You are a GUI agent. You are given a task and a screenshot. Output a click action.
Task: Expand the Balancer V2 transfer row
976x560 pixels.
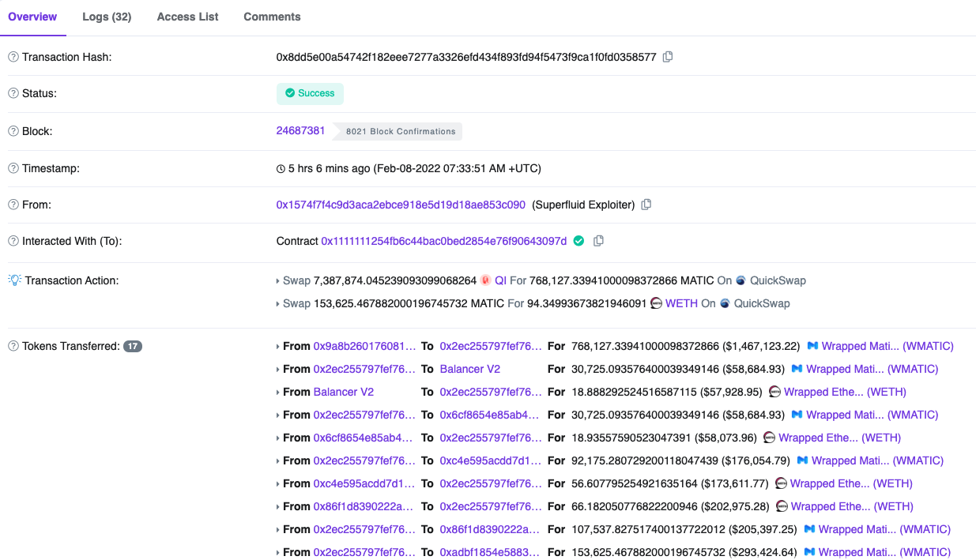[x=277, y=392]
